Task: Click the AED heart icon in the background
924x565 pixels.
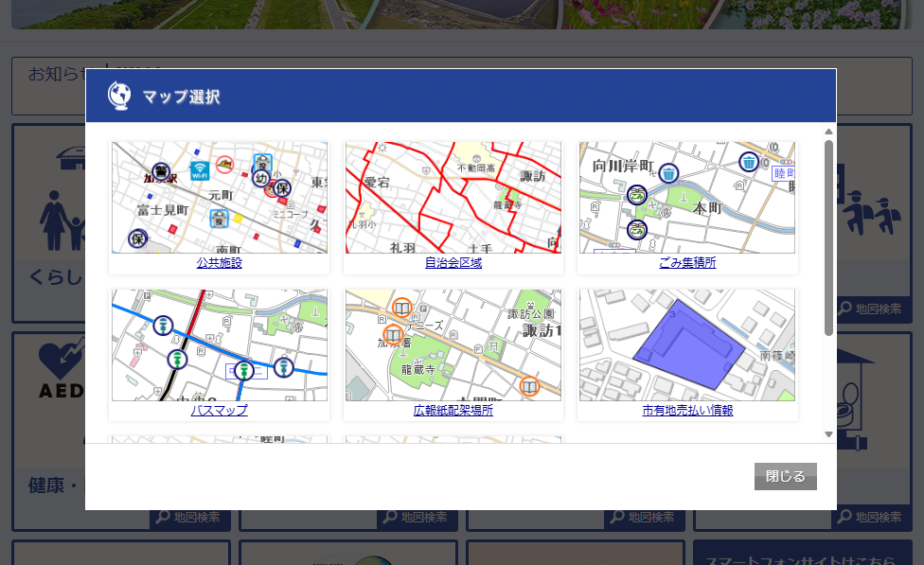Action: click(61, 360)
